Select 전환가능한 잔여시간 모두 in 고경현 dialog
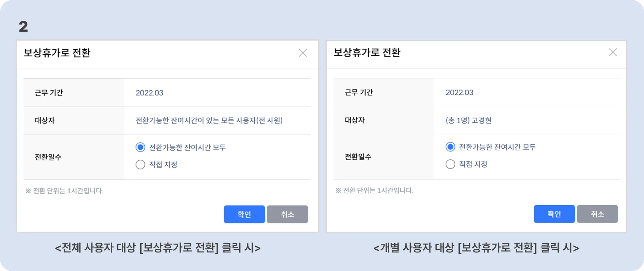Screen dimensions: 644x271 (x=450, y=147)
